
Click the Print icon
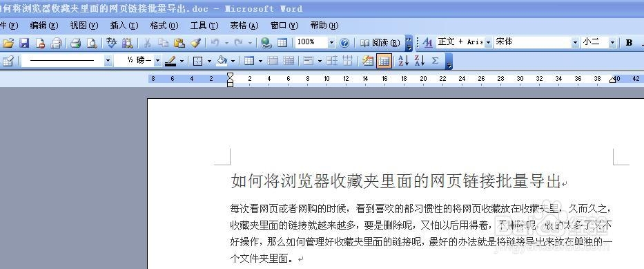click(x=75, y=42)
